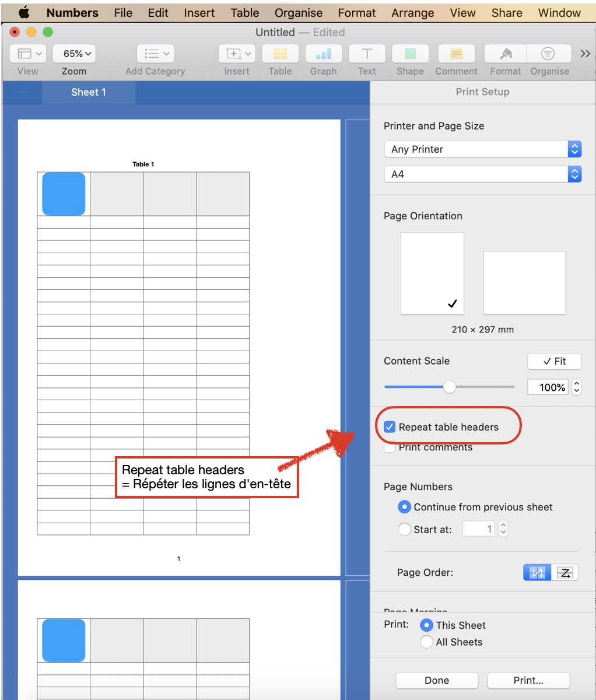Open the Edit menu
Viewport: 596px width, 700px height.
(158, 13)
